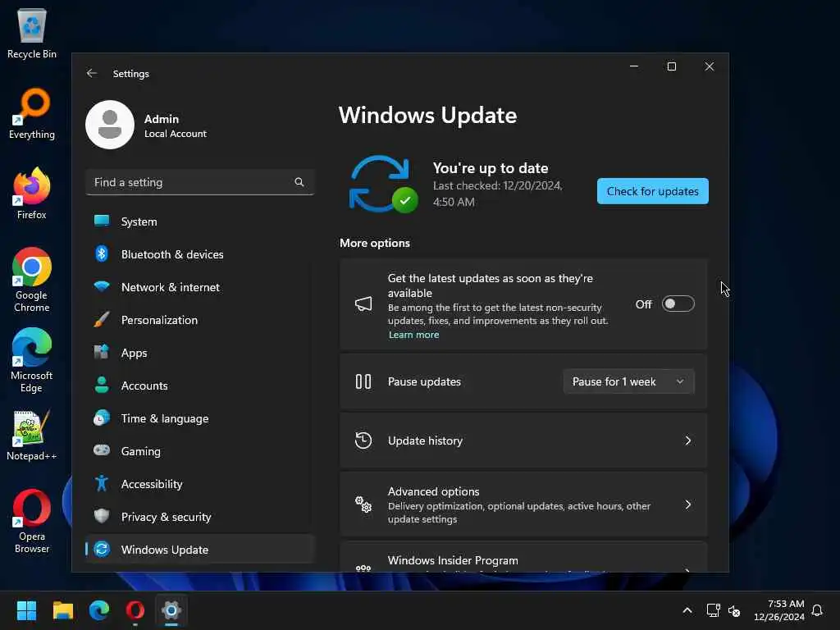The width and height of the screenshot is (840, 630).
Task: Select Personalization in sidebar
Action: pyautogui.click(x=200, y=320)
